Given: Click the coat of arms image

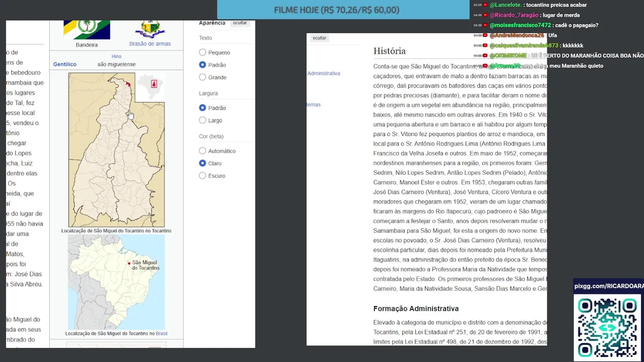Looking at the screenshot, I should (x=150, y=29).
